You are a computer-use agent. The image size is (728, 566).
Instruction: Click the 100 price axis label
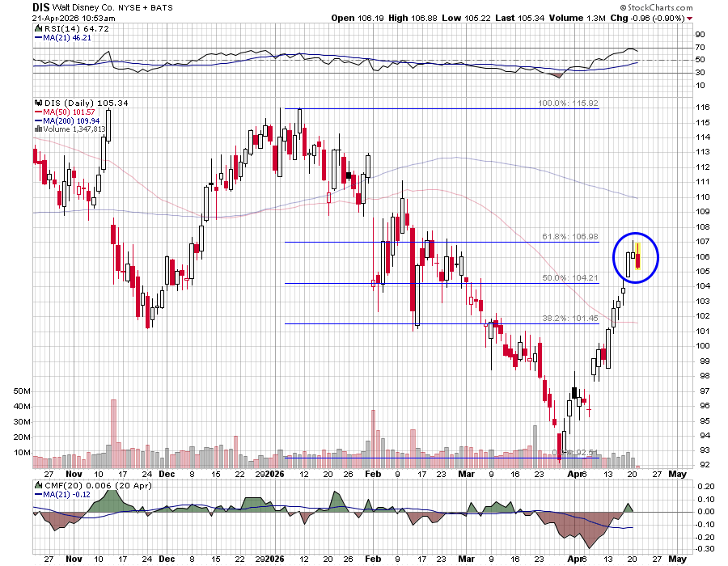pos(703,345)
